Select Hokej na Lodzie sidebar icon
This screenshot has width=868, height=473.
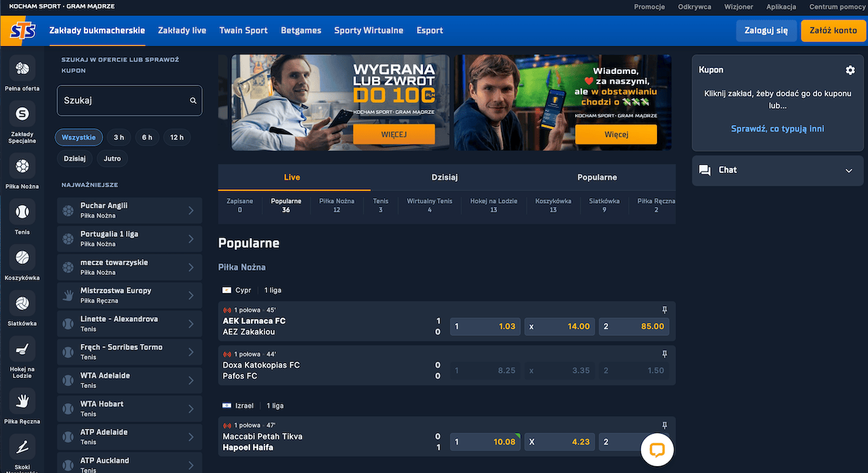(22, 349)
